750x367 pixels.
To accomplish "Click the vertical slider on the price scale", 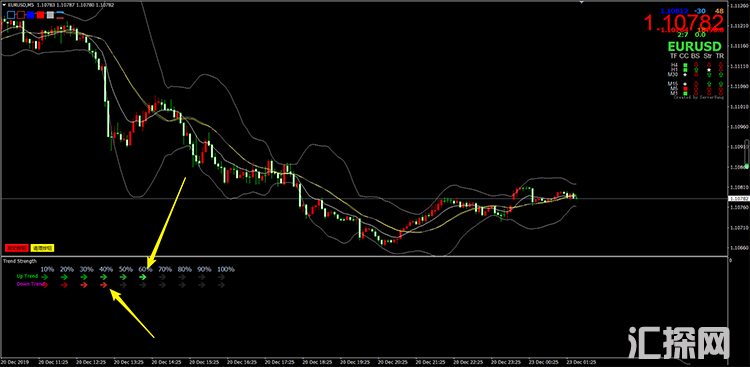I will [747, 155].
